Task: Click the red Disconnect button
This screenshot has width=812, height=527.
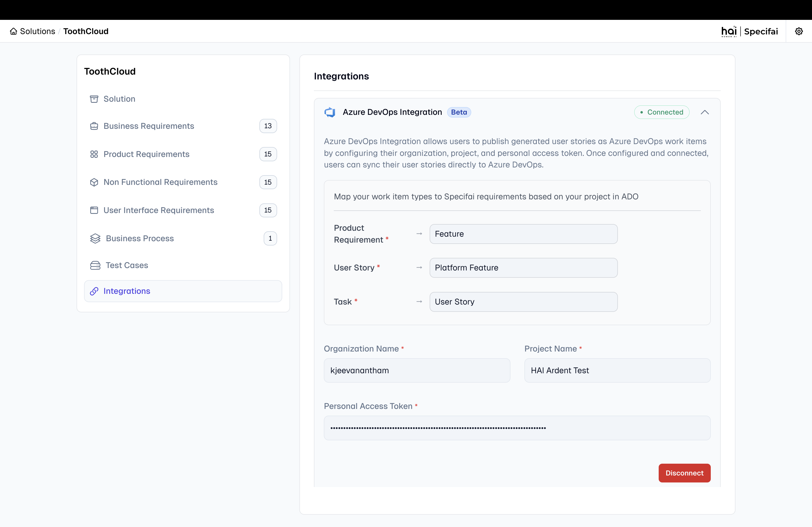Action: pyautogui.click(x=684, y=473)
